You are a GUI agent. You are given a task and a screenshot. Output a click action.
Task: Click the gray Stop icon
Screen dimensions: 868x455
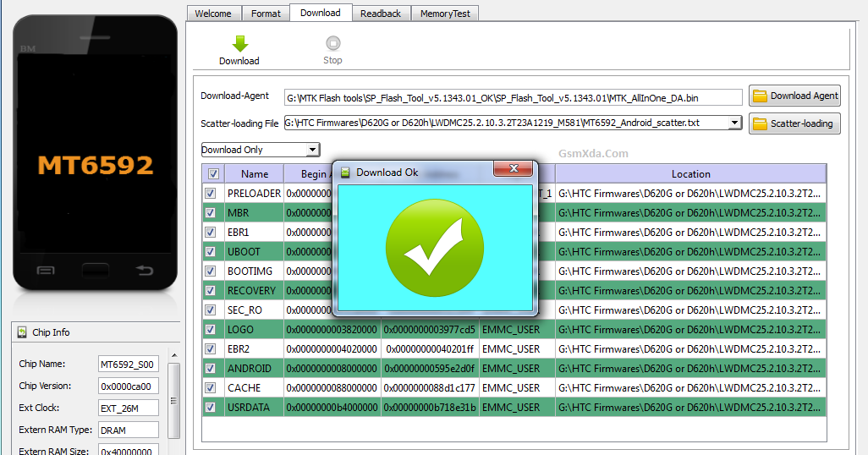[332, 43]
